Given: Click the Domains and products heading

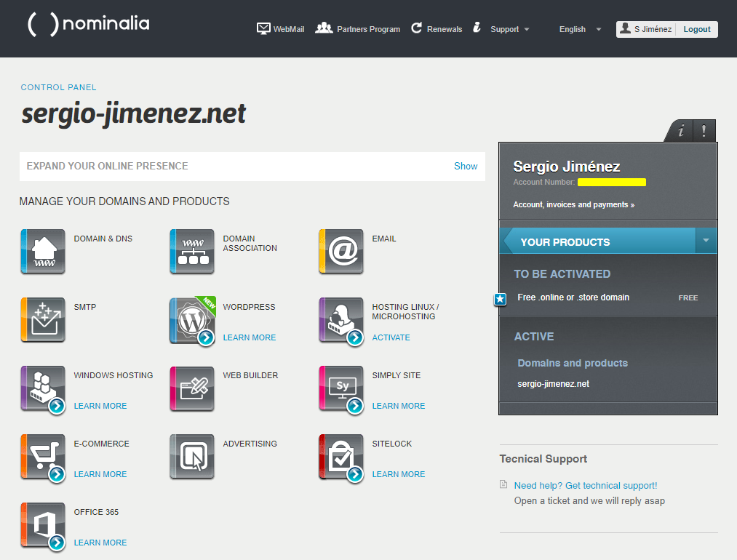Looking at the screenshot, I should (x=573, y=363).
